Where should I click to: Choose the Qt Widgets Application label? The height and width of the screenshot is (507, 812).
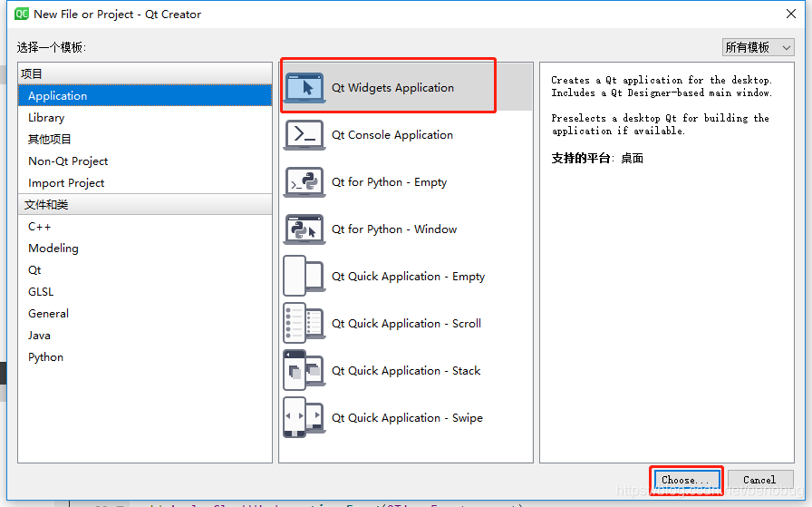tap(392, 88)
